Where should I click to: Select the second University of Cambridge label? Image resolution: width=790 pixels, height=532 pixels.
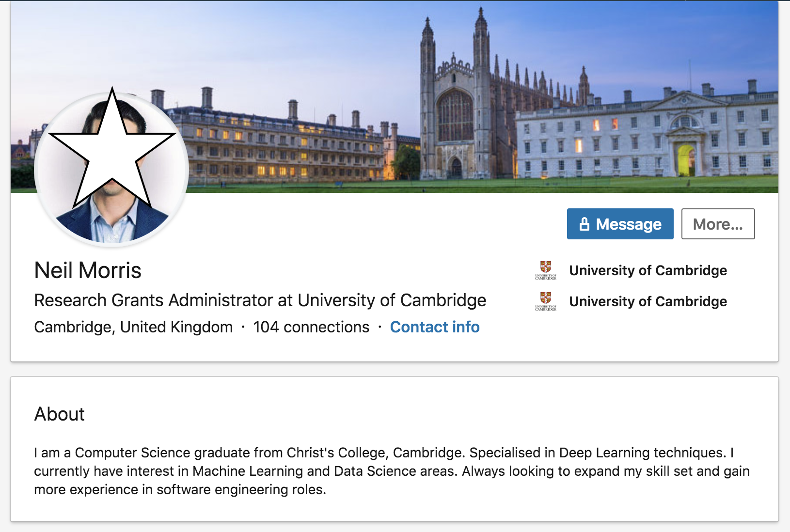pos(648,301)
